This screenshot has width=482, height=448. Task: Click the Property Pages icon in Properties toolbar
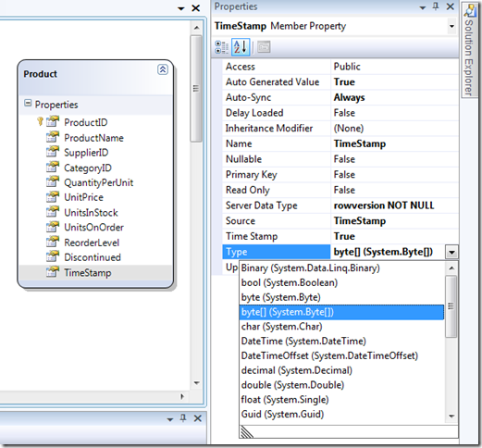[x=264, y=47]
